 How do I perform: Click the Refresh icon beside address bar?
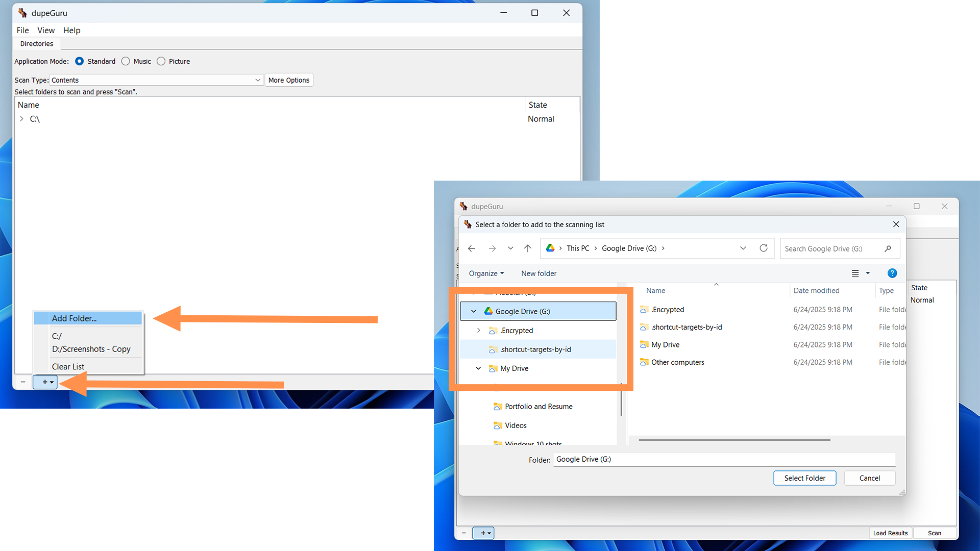coord(763,248)
